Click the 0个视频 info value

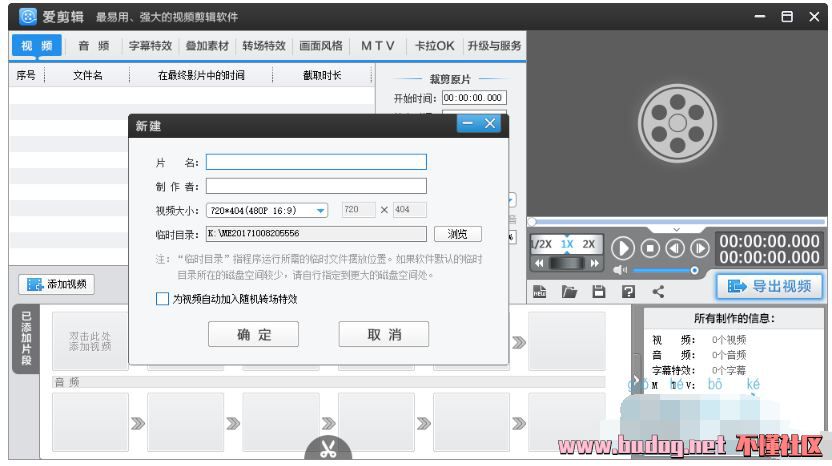(x=729, y=340)
